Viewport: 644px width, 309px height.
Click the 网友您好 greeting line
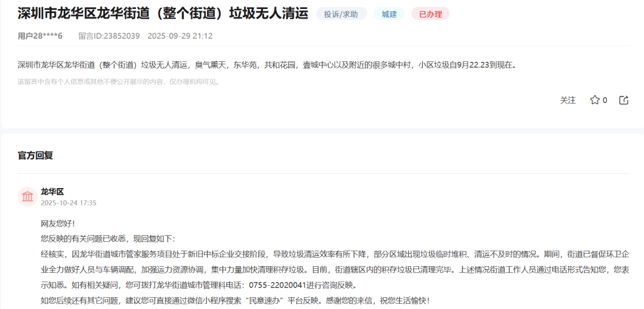[58, 223]
